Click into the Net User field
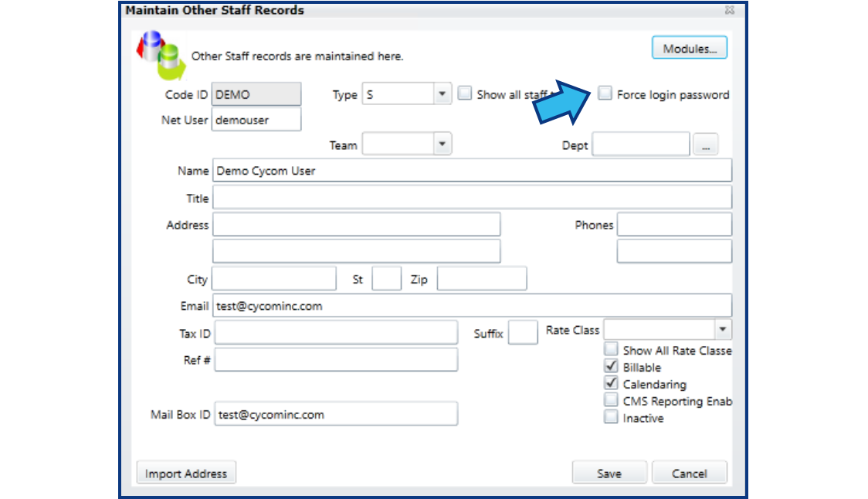 click(255, 120)
